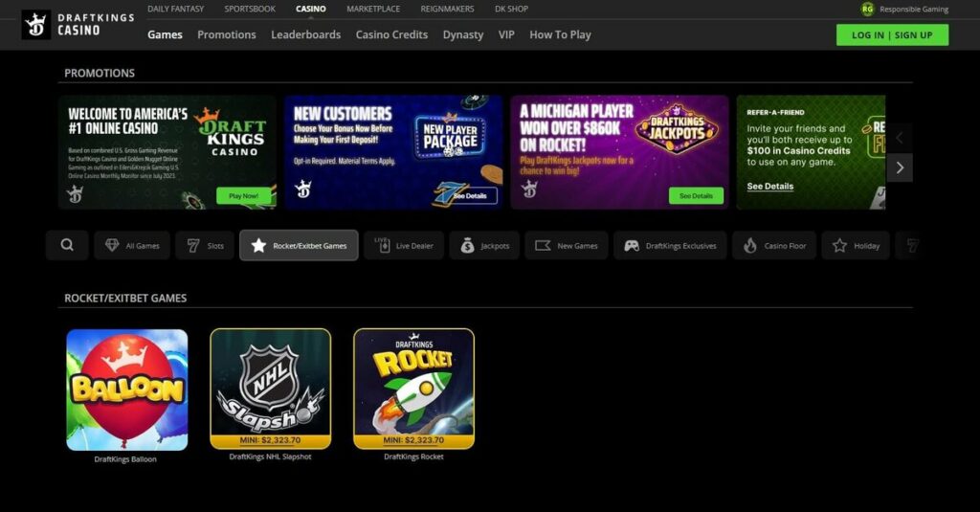Switch to the Sportsbook top tab
Viewport: 980px width, 512px height.
(x=250, y=9)
